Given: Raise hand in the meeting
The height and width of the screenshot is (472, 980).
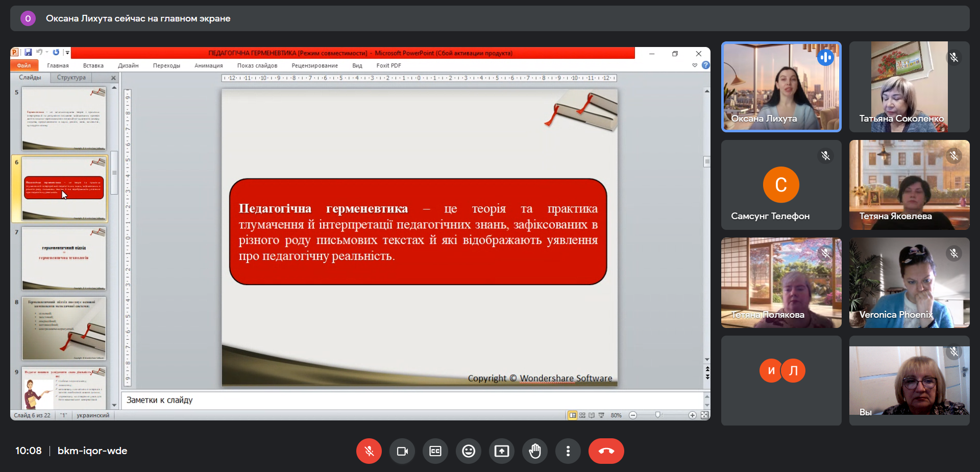Looking at the screenshot, I should click(x=534, y=451).
